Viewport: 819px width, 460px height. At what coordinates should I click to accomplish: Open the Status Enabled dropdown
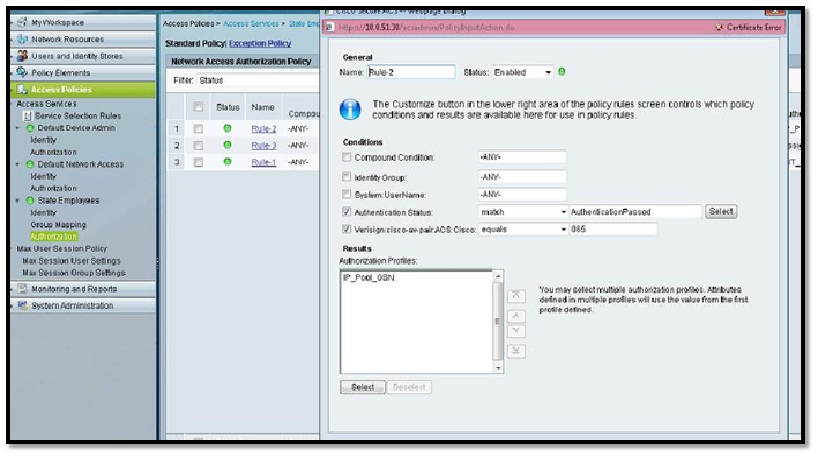(x=522, y=72)
